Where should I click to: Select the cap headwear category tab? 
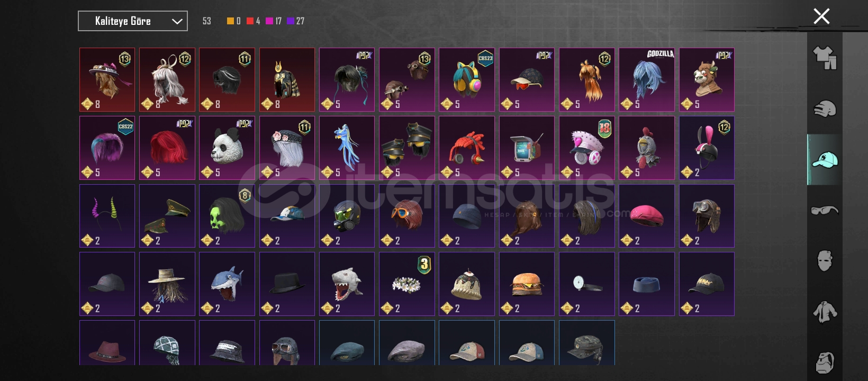pos(825,159)
